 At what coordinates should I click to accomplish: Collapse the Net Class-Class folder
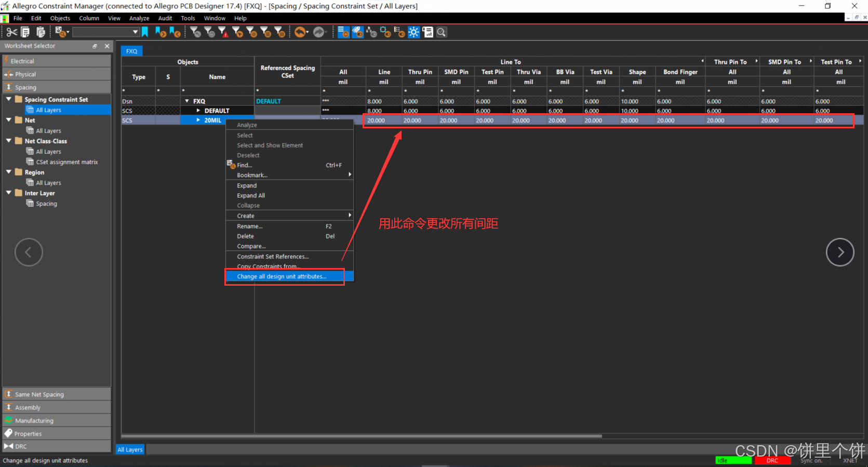[9, 140]
